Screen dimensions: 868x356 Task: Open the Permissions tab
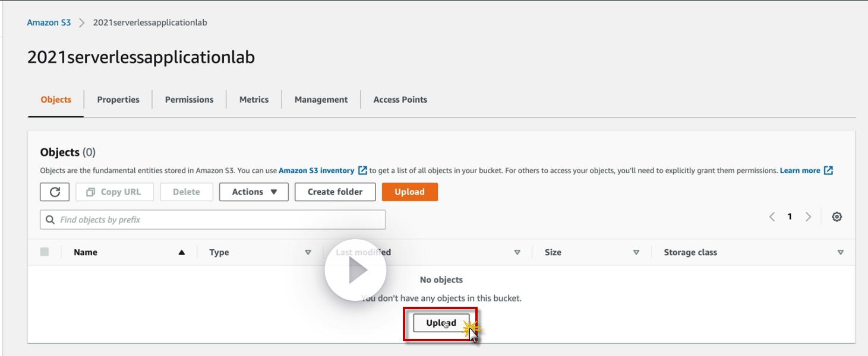(189, 100)
